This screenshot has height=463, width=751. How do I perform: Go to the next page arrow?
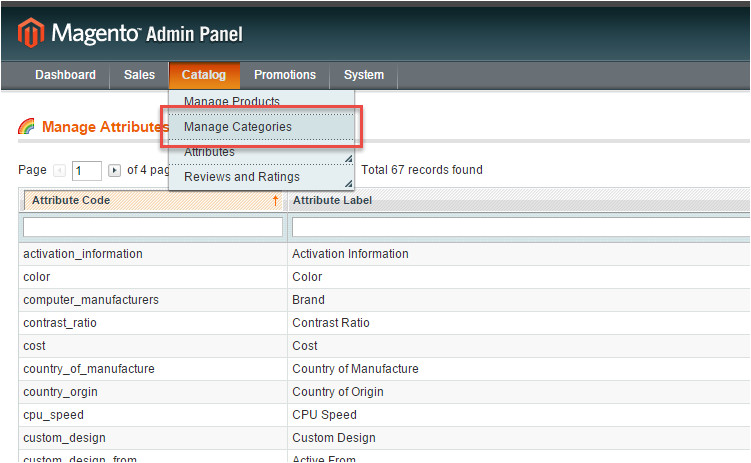click(114, 170)
